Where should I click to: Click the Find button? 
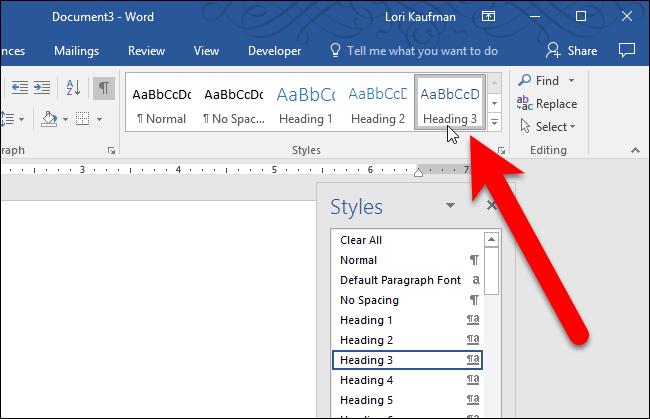click(x=538, y=80)
